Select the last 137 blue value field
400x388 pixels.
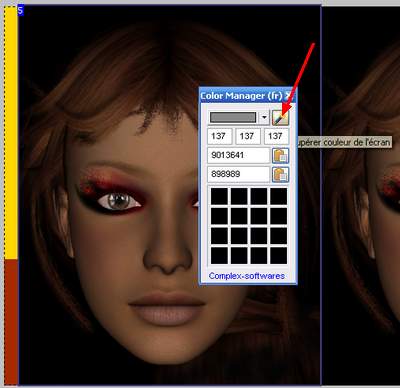276,136
